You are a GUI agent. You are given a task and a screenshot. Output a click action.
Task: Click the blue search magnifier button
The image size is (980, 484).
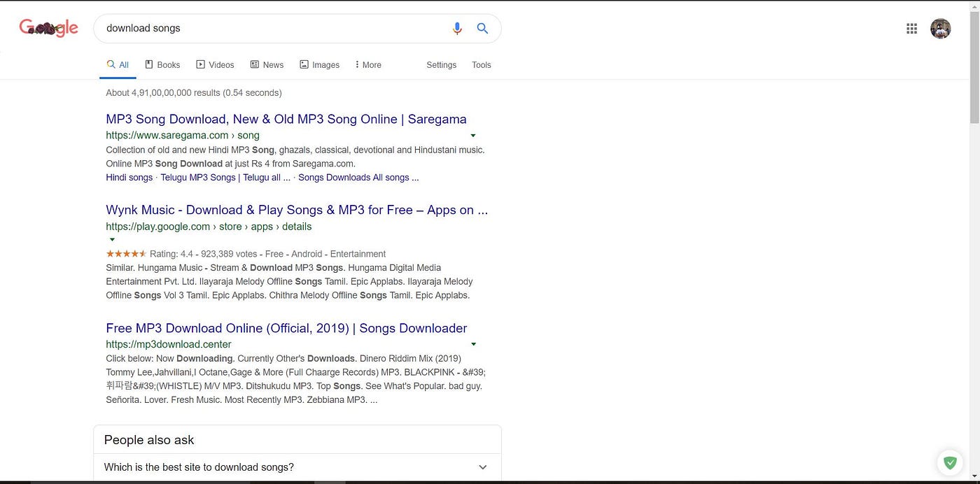tap(482, 29)
